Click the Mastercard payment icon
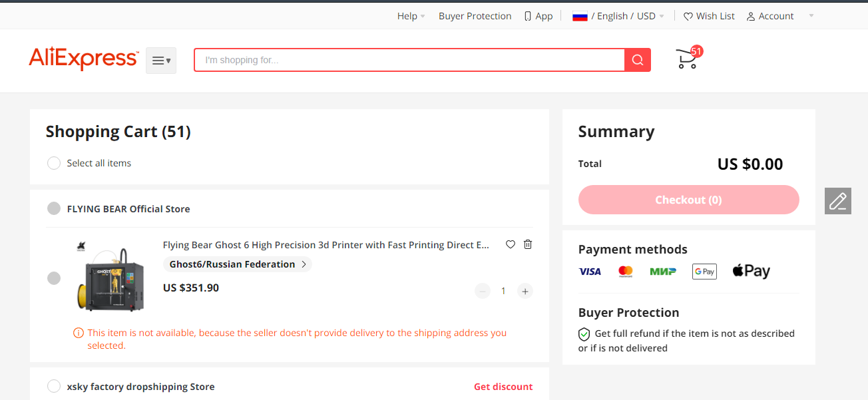868x400 pixels. (626, 272)
